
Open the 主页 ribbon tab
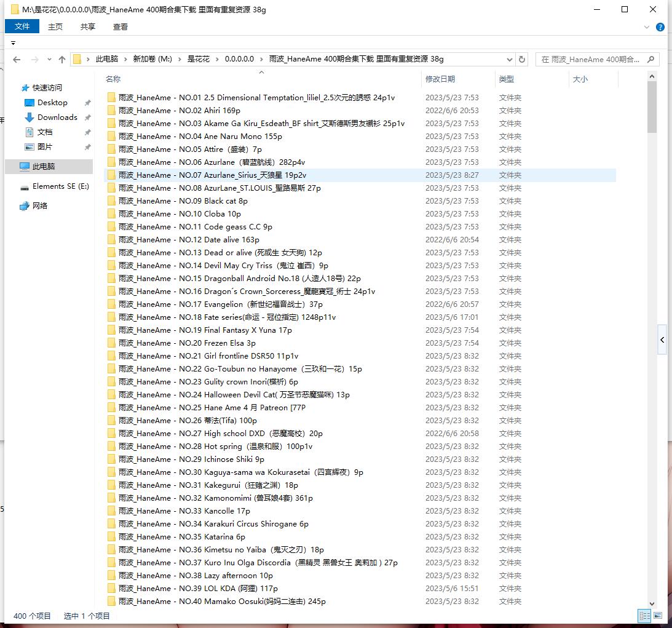(55, 26)
